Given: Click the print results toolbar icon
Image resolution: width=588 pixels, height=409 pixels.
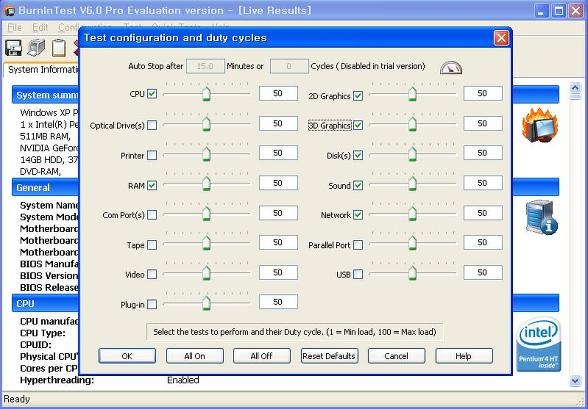Looking at the screenshot, I should coord(36,48).
